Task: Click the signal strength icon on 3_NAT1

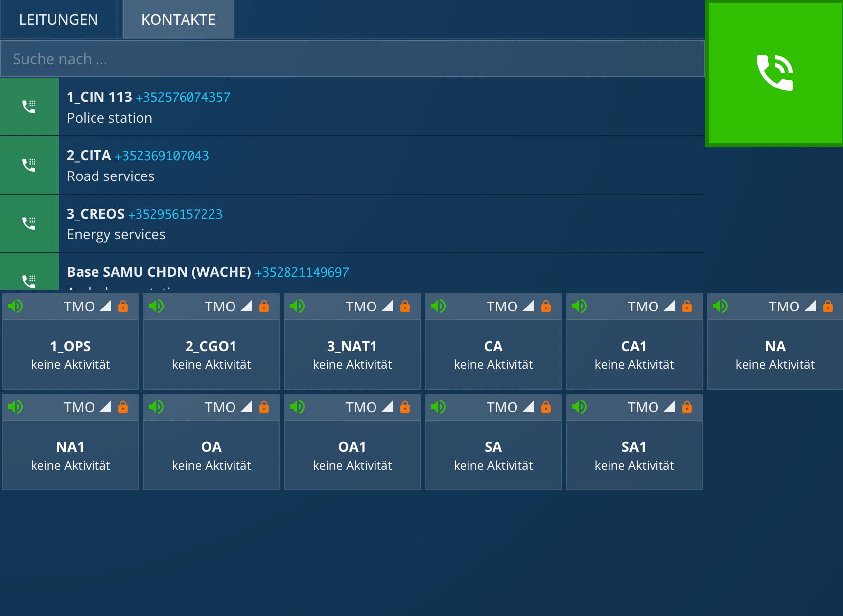Action: click(387, 307)
